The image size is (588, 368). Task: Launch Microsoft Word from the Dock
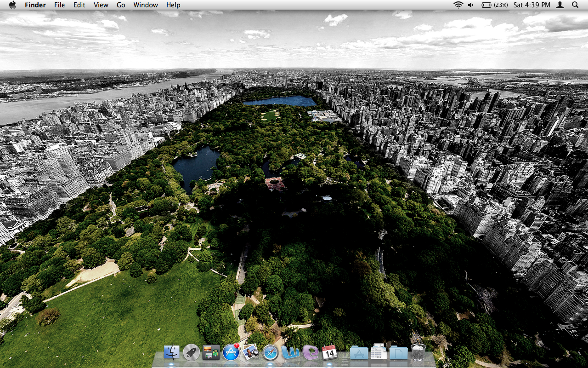[x=290, y=352]
